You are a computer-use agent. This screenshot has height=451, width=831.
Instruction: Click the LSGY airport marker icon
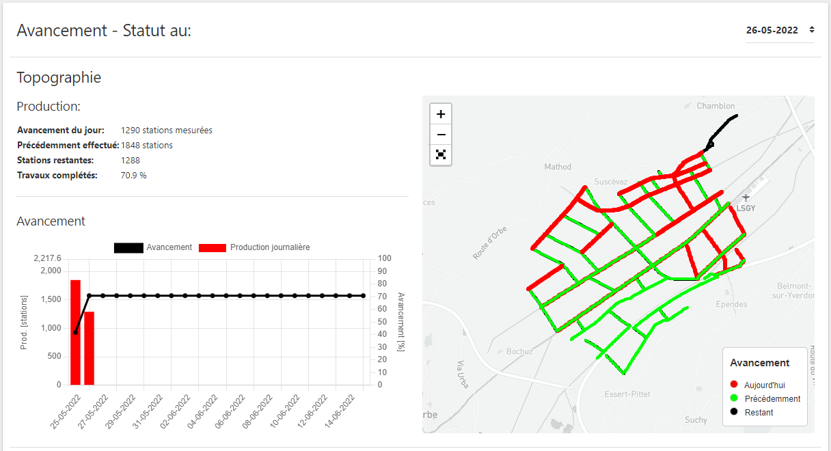[x=744, y=198]
